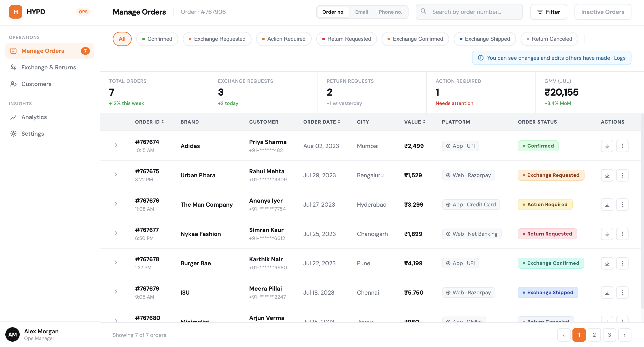Download order #767678 invoice
This screenshot has height=347, width=644.
pyautogui.click(x=607, y=263)
